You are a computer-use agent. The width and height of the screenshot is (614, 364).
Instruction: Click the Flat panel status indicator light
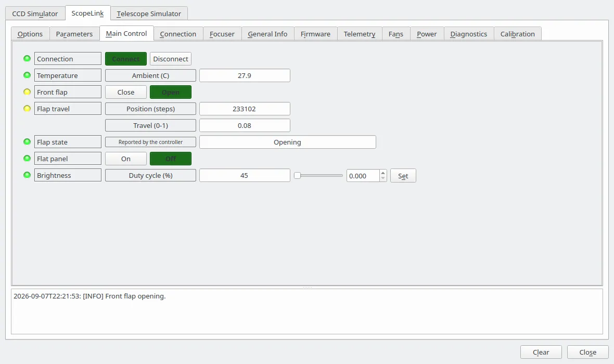pyautogui.click(x=27, y=159)
